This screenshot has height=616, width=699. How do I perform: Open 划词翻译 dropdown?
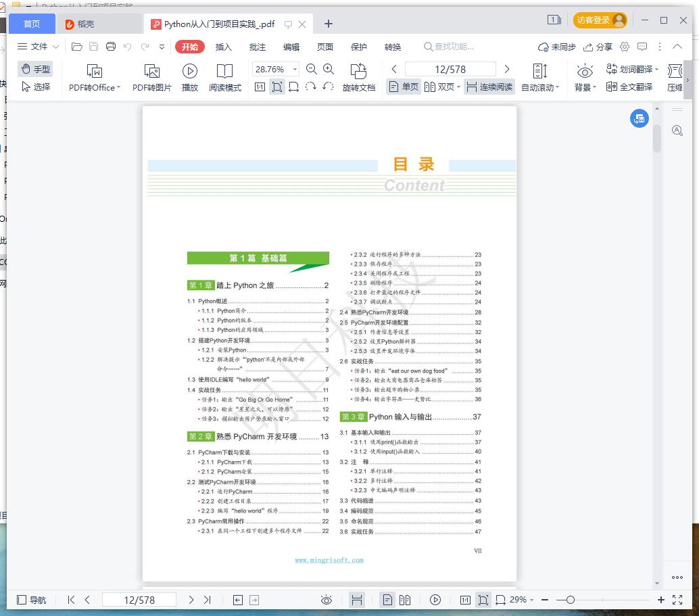[x=632, y=69]
